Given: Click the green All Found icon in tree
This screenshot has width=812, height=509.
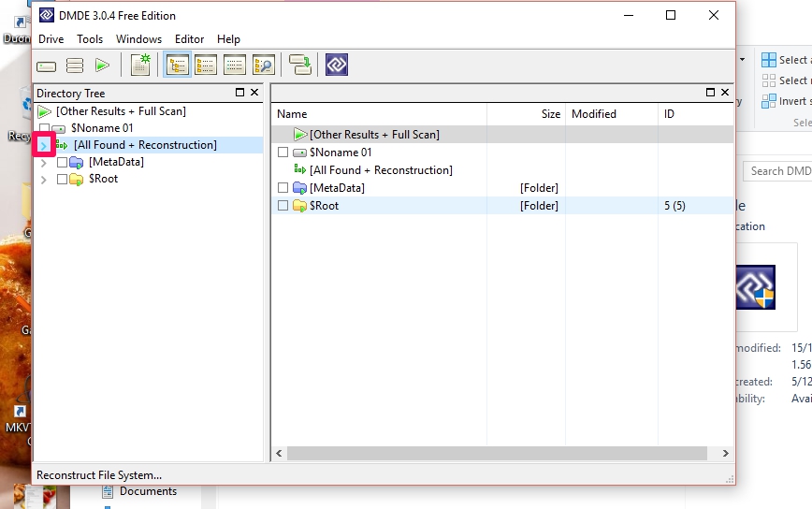Looking at the screenshot, I should (62, 145).
